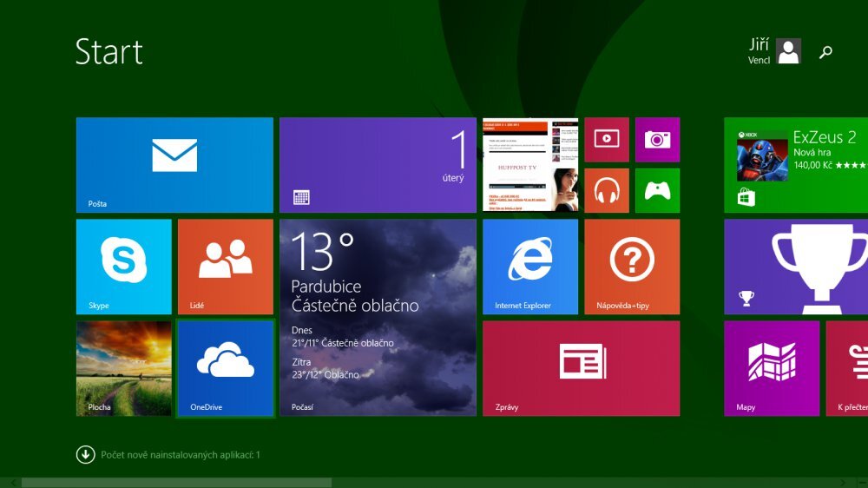Click the search magnifier icon
This screenshot has width=868, height=488.
click(x=825, y=52)
